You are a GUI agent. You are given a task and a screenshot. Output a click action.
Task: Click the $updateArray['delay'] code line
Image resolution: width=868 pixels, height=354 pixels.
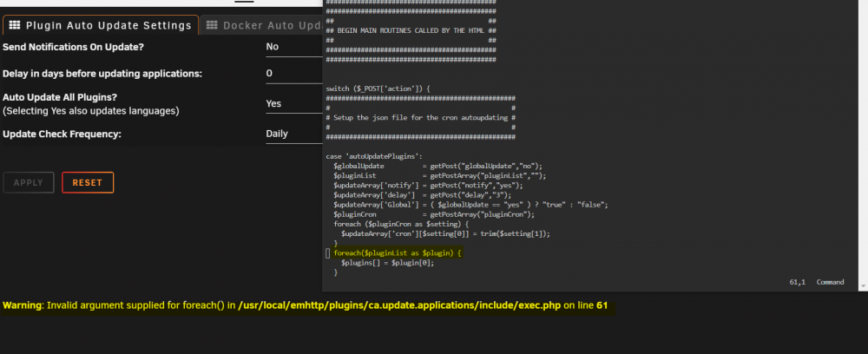[423, 195]
